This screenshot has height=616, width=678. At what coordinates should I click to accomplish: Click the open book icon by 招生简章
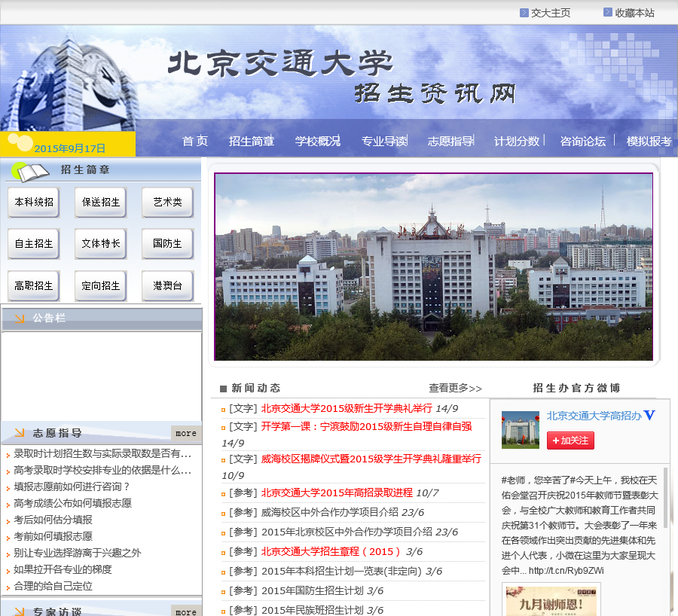[30, 172]
